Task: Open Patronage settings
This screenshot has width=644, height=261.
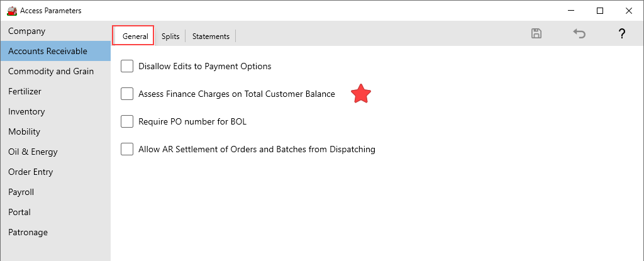Action: 28,232
